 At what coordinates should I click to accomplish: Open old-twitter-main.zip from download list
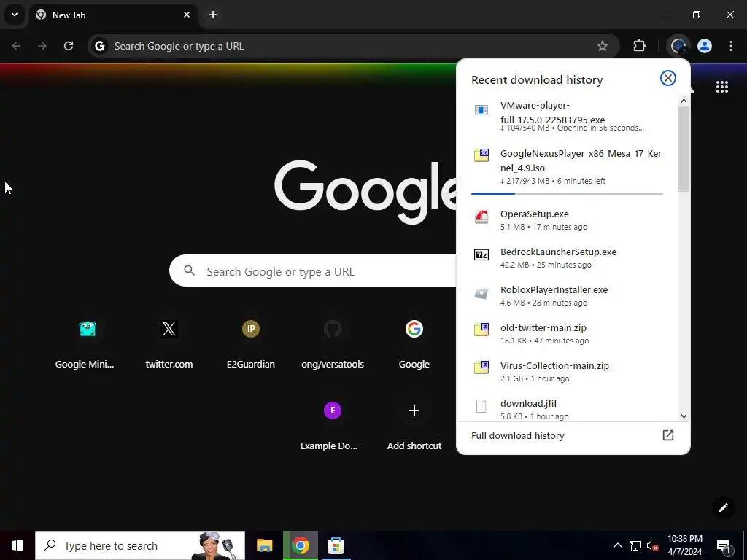click(x=567, y=333)
